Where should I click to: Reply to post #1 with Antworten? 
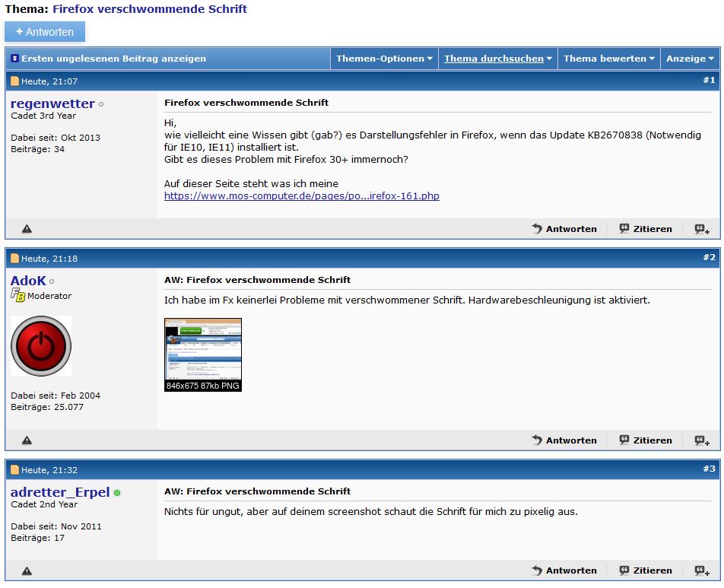(x=564, y=229)
